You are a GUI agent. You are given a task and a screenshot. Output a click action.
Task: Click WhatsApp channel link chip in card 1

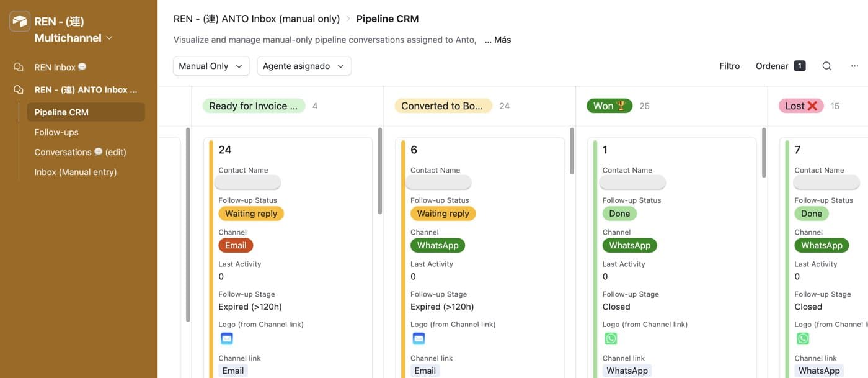tap(627, 371)
